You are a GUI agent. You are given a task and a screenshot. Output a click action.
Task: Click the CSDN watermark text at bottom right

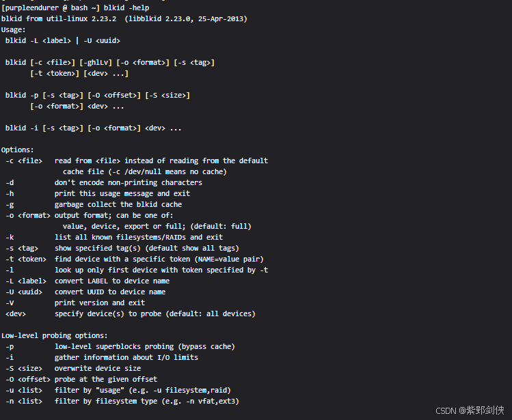[470, 410]
